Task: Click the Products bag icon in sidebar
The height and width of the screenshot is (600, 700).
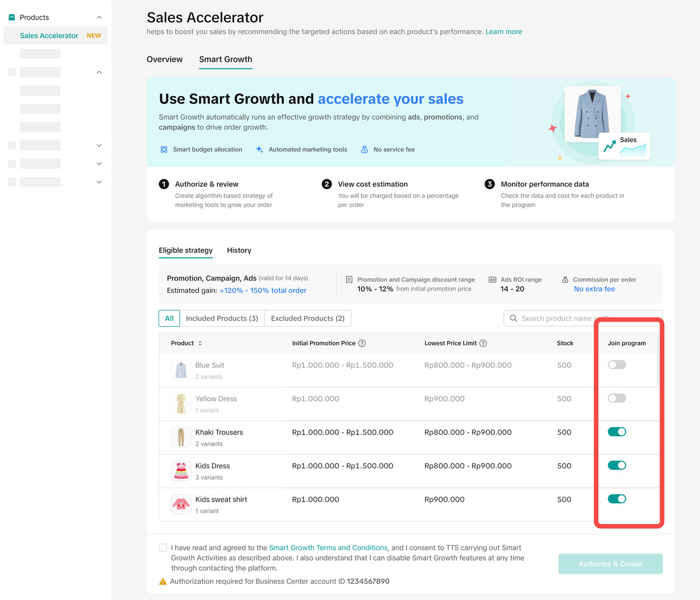Action: 11,17
